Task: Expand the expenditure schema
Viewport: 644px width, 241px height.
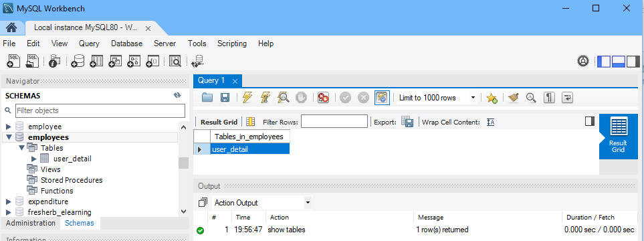Action: tap(9, 202)
